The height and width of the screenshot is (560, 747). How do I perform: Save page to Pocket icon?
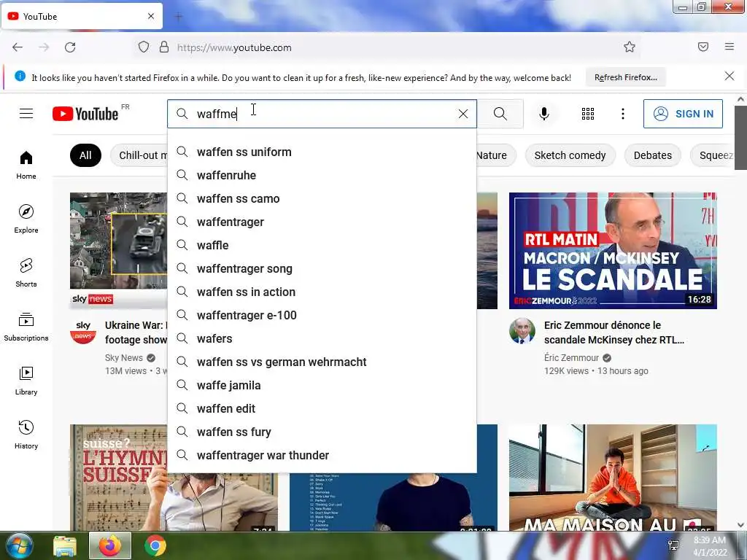[703, 47]
